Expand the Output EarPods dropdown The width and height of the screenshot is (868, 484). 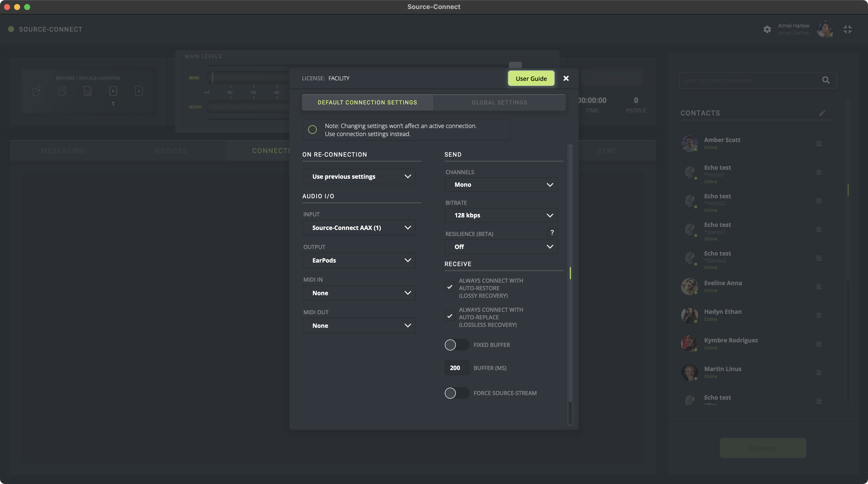359,260
